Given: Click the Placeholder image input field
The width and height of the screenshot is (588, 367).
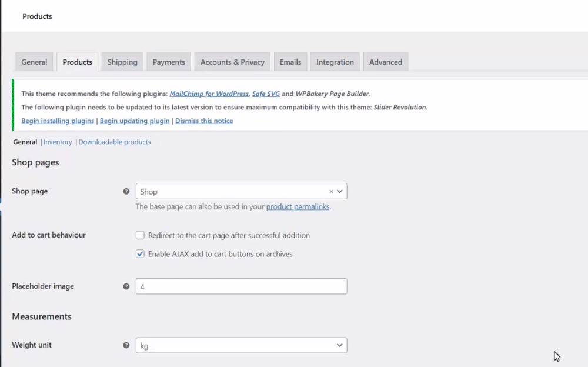Looking at the screenshot, I should (241, 286).
